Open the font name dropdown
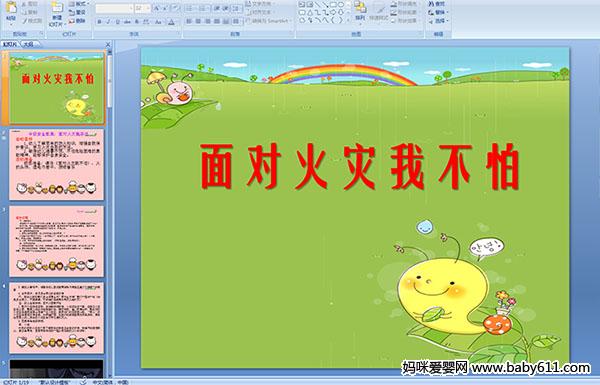The image size is (600, 385). tap(131, 8)
